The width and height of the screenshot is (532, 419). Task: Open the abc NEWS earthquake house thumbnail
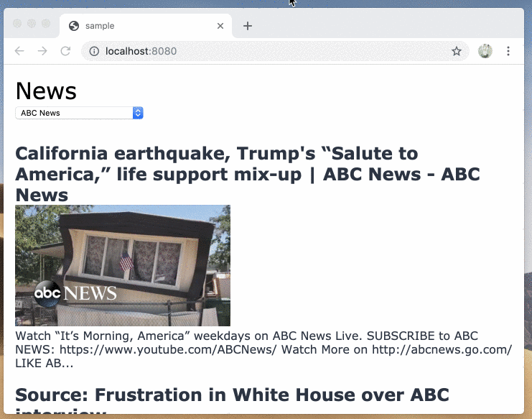[123, 265]
